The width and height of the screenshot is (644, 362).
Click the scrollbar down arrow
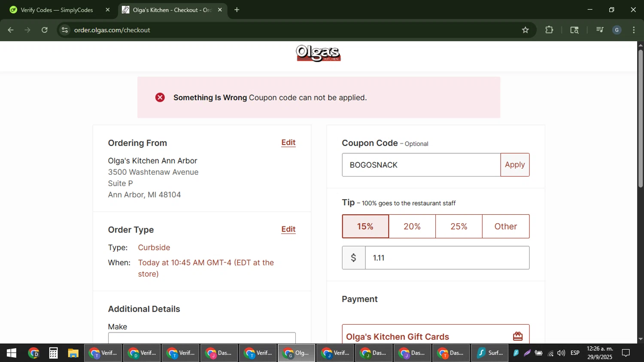[x=641, y=339]
